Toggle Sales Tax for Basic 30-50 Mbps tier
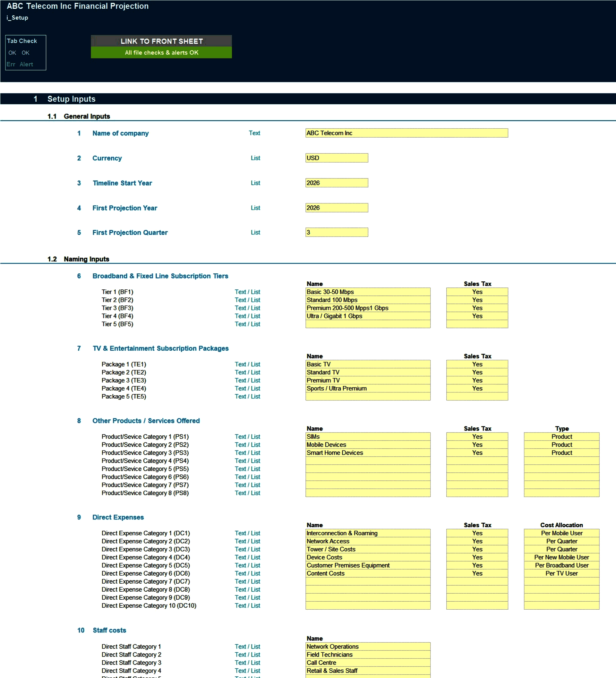 click(477, 292)
